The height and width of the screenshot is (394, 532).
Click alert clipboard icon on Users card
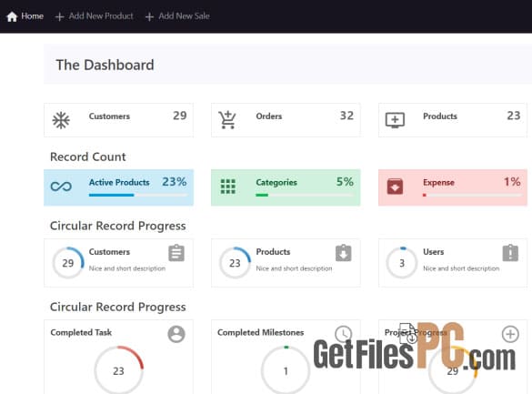point(510,253)
